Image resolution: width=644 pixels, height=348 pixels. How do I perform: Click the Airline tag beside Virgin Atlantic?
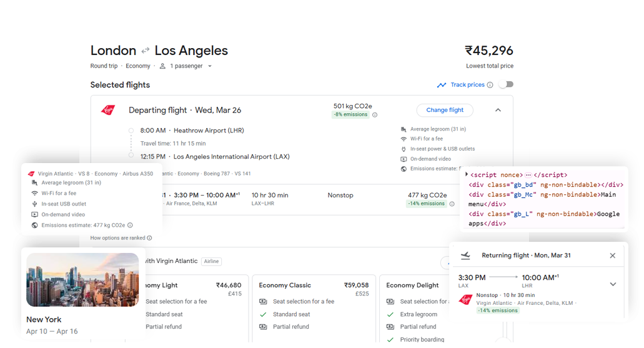[212, 261]
